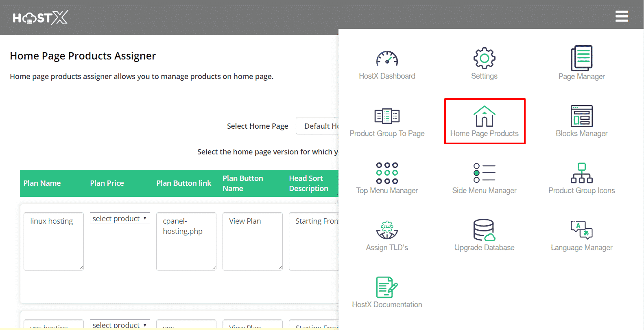Viewport: 644px width, 330px height.
Task: Open the Product Group Icons item
Action: point(581,173)
